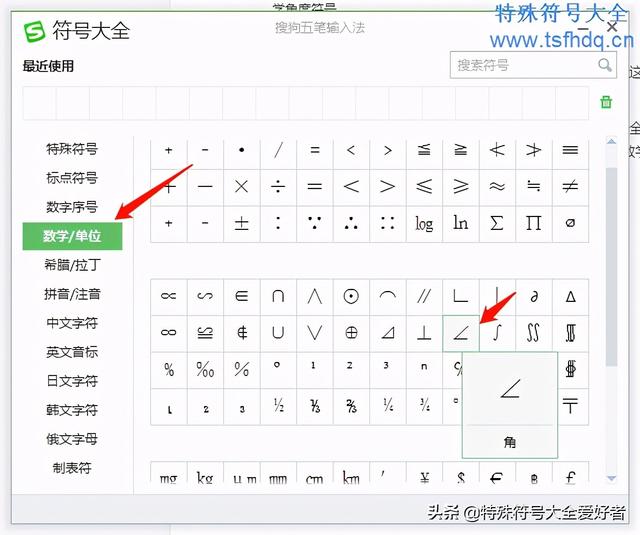
Task: Insert the logical and symbol ∧
Action: click(315, 297)
